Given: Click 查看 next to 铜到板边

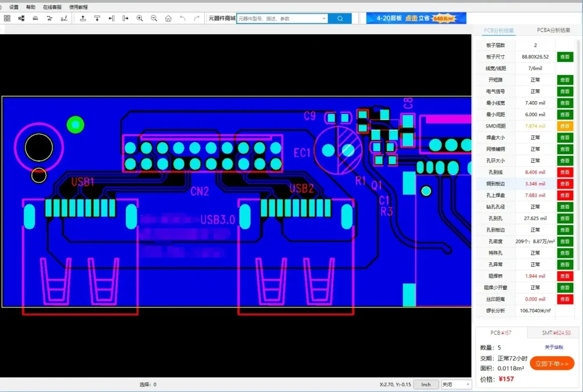Looking at the screenshot, I should (x=564, y=183).
